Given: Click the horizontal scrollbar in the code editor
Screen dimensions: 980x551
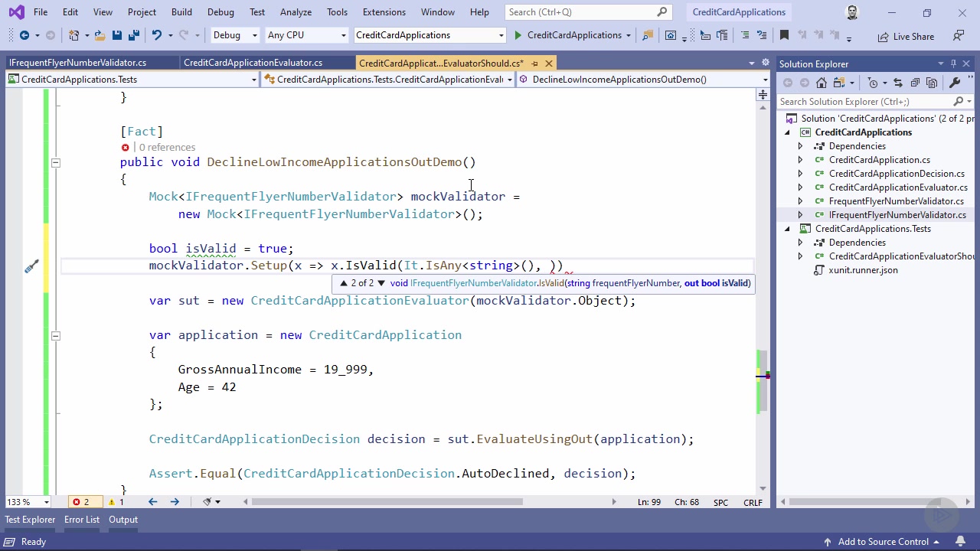Looking at the screenshot, I should [387, 502].
